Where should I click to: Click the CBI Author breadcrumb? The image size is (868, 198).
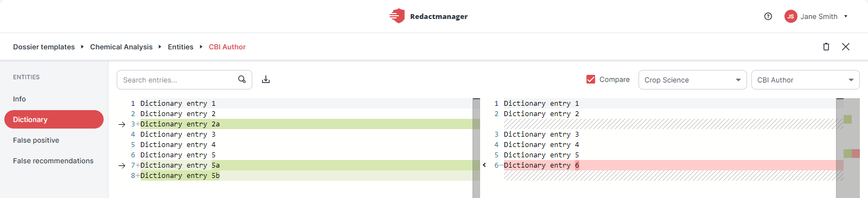pos(227,47)
